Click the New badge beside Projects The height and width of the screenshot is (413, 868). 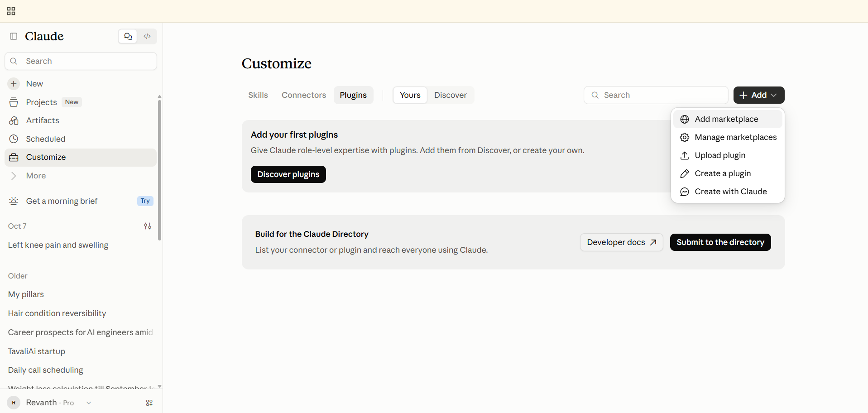pyautogui.click(x=72, y=102)
